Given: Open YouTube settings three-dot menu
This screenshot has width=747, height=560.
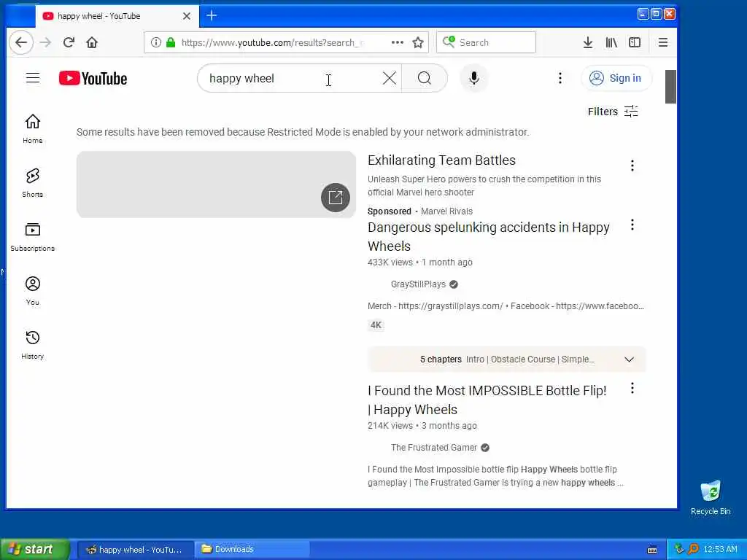Looking at the screenshot, I should coord(560,78).
